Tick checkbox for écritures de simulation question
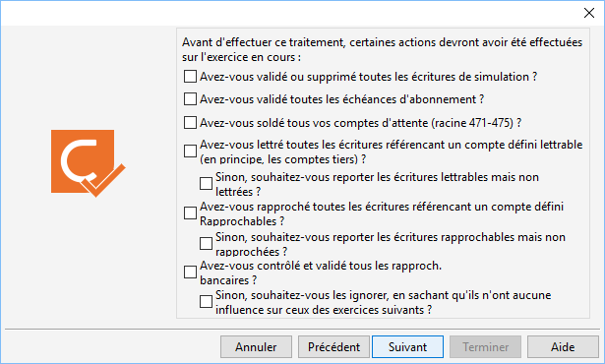 190,77
